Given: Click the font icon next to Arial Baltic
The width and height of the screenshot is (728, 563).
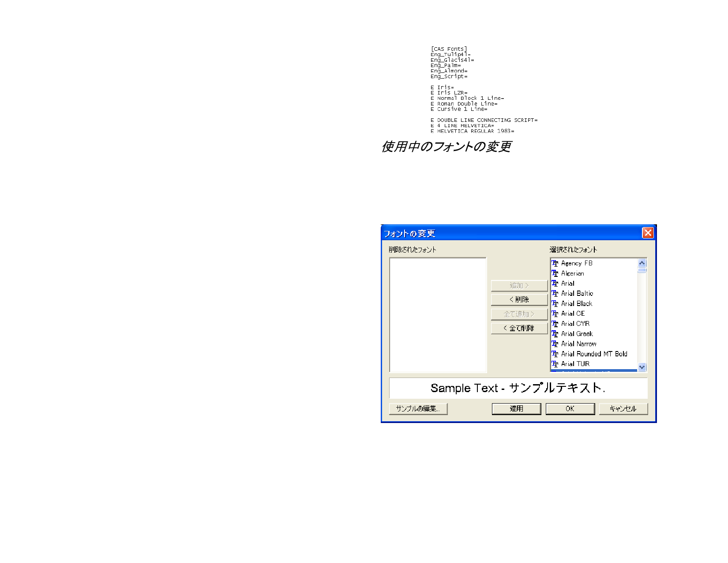Looking at the screenshot, I should (x=555, y=294).
